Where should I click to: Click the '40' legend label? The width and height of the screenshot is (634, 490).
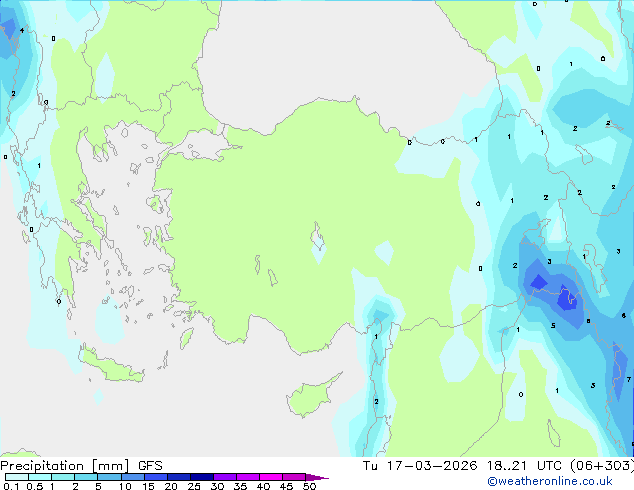(x=263, y=486)
